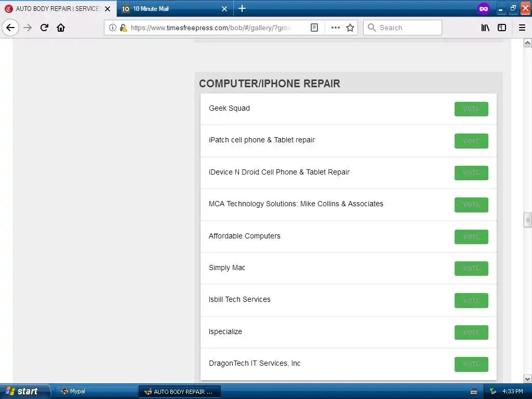Click the vertical scrollbar thumb
Screen dimensions: 532x399
pyautogui.click(x=527, y=220)
